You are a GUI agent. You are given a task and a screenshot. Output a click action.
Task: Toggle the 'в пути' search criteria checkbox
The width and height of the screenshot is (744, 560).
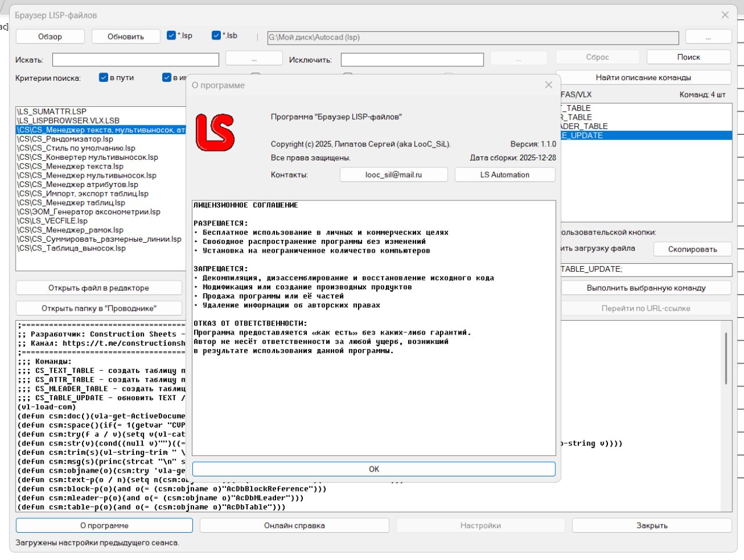(x=103, y=77)
